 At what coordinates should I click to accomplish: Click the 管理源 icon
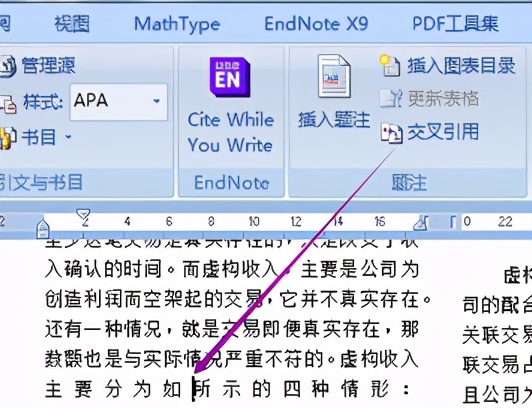click(7, 66)
